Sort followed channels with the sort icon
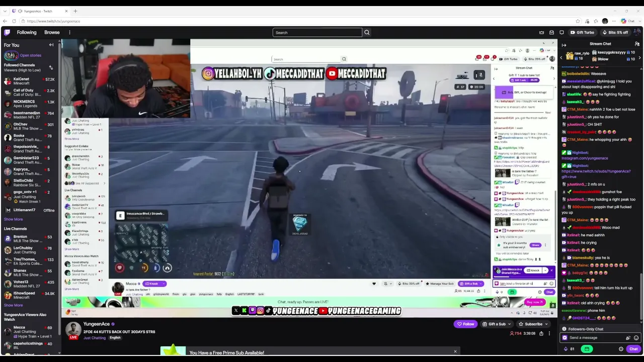The height and width of the screenshot is (362, 644). (x=51, y=67)
